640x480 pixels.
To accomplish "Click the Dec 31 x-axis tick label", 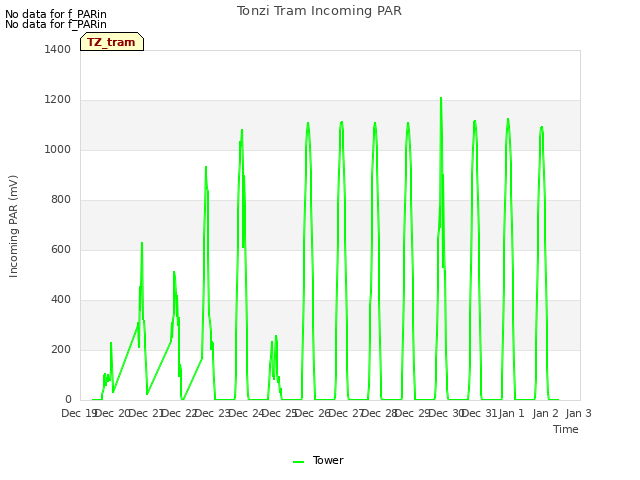I will 480,413.
